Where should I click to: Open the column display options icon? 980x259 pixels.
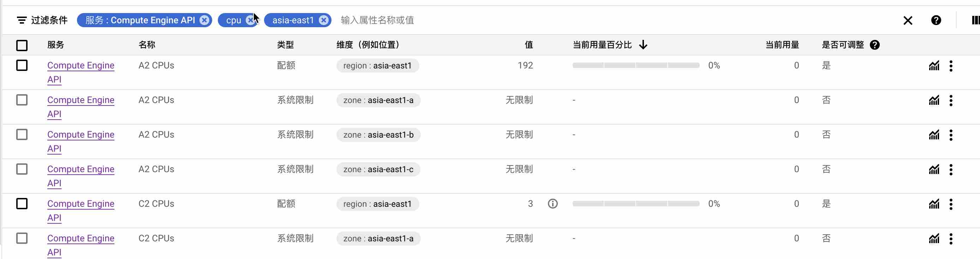pos(975,20)
